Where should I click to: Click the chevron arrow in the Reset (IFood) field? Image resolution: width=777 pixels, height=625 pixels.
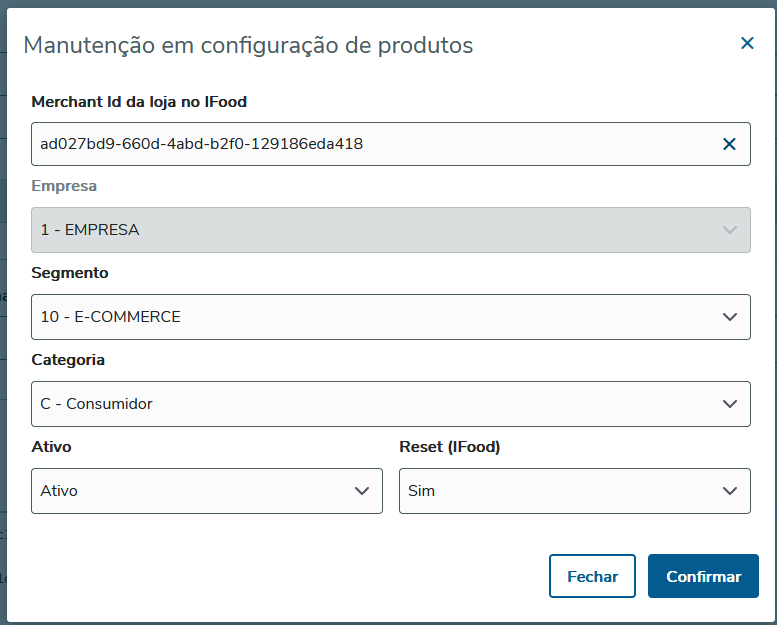tap(729, 491)
